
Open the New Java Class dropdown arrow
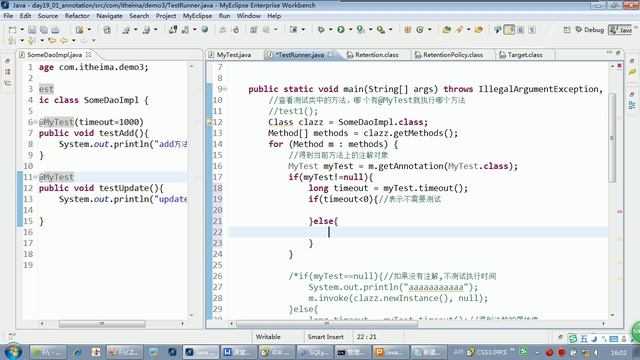(x=429, y=30)
